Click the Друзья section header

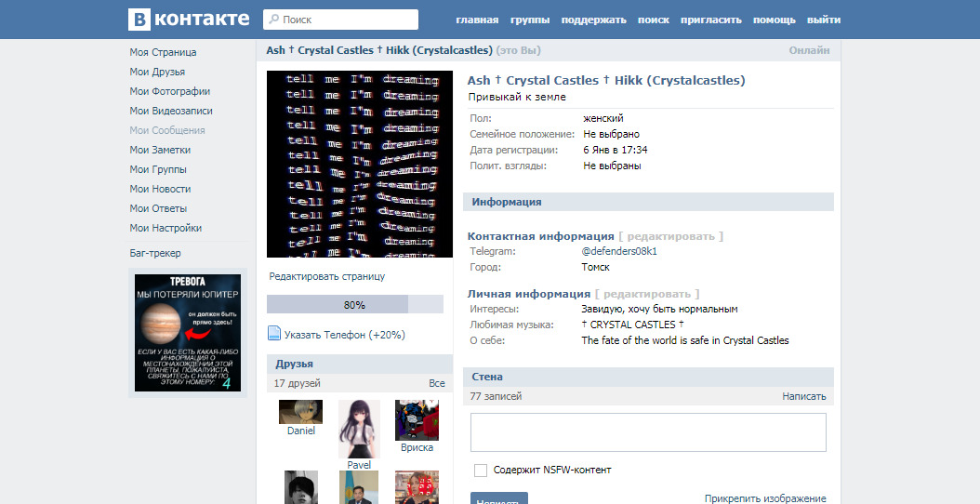click(x=360, y=364)
